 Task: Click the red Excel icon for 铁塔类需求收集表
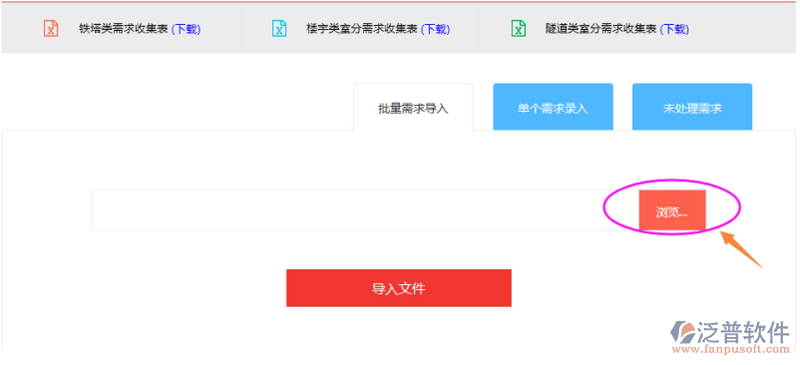tap(51, 28)
